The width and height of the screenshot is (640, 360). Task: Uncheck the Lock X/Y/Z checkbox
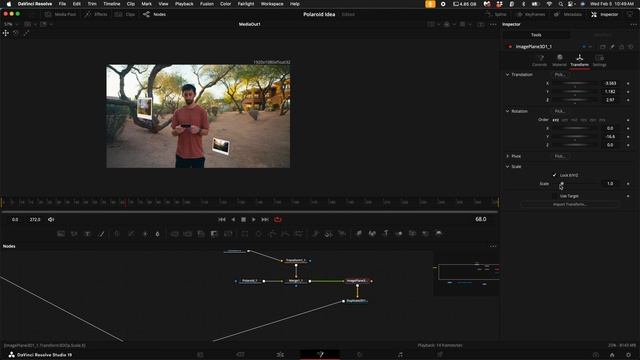(x=554, y=175)
